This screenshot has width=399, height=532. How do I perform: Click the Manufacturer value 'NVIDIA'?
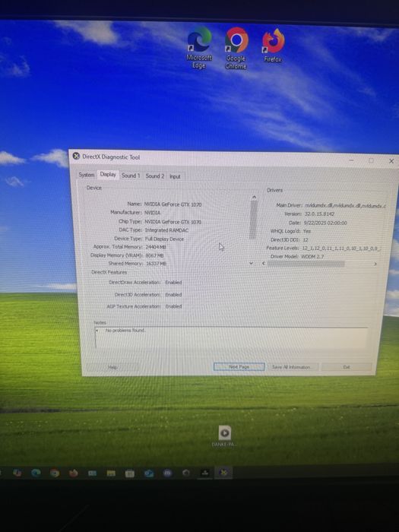[152, 213]
